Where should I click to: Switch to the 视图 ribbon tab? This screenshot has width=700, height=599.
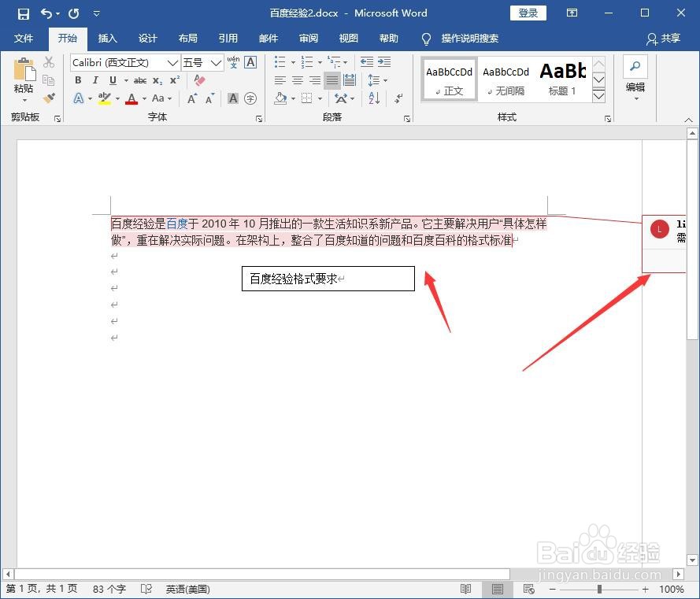tap(349, 39)
